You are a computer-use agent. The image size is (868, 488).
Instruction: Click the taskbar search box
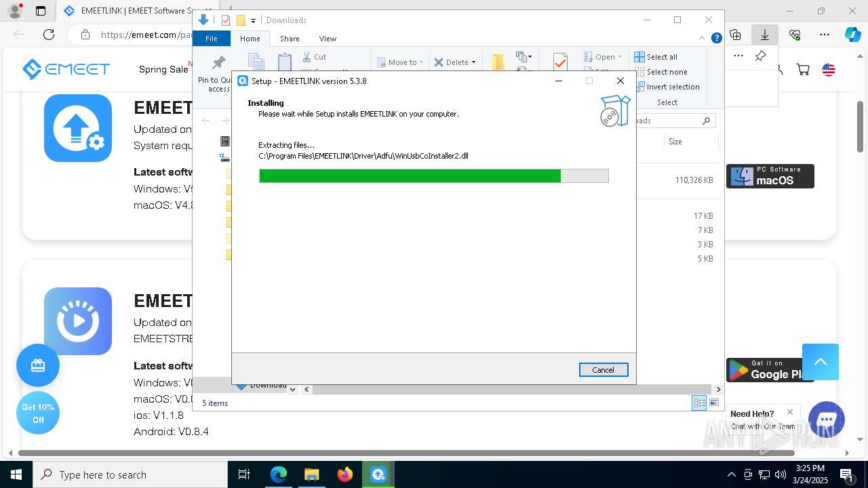point(130,474)
